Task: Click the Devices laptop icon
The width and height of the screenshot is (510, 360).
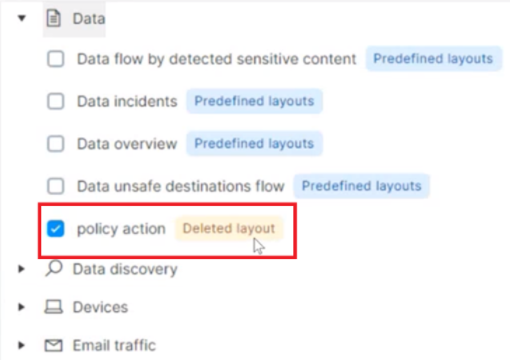Action: point(53,307)
